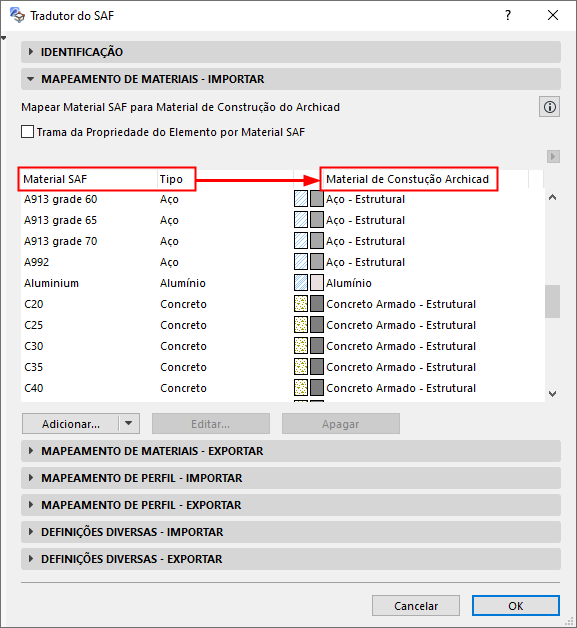The image size is (577, 628).
Task: Click Concreto type cell in C40 row
Action: 183,388
